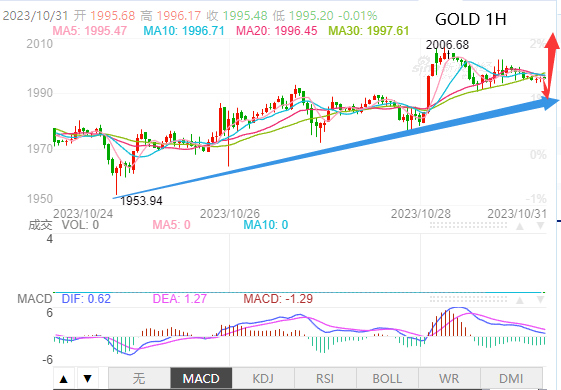Click the DEA: 1.27 value label
This screenshot has height=390, width=561.
pyautogui.click(x=180, y=299)
